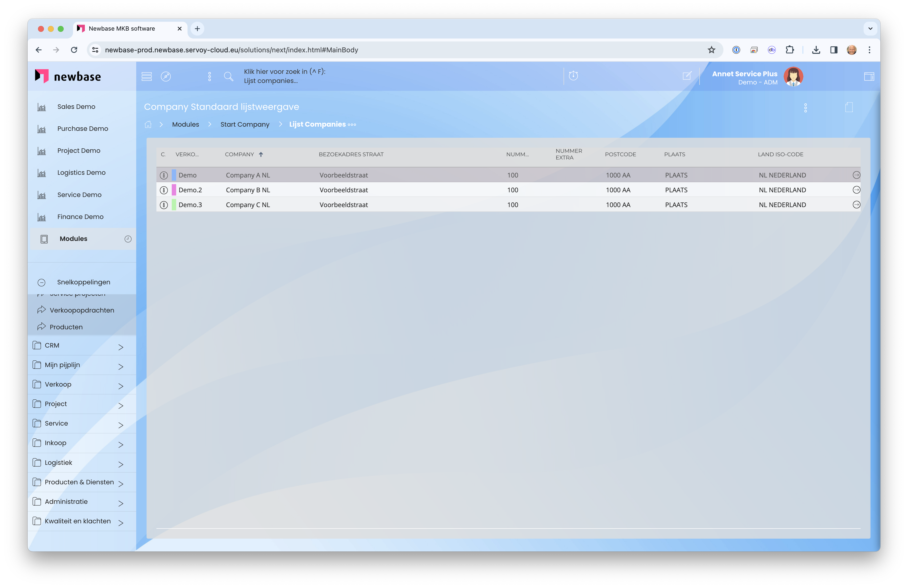This screenshot has height=588, width=908.
Task: Open the Lijst Companies breadcrumb options
Action: [352, 124]
